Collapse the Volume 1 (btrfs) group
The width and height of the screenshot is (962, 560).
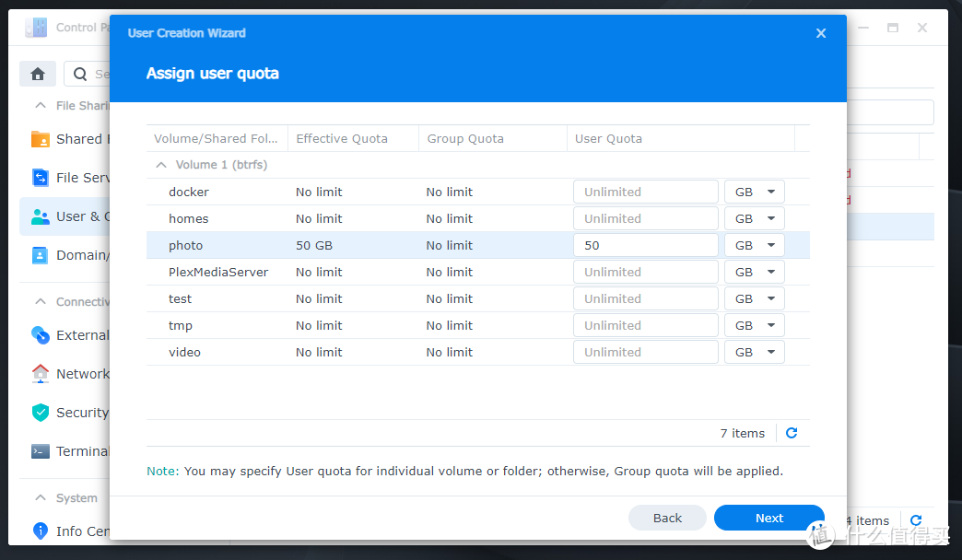(x=161, y=165)
